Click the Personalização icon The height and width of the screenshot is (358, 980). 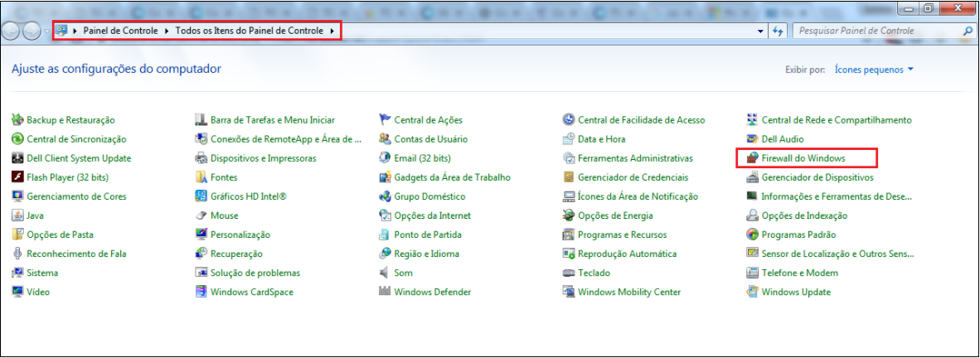pyautogui.click(x=201, y=235)
